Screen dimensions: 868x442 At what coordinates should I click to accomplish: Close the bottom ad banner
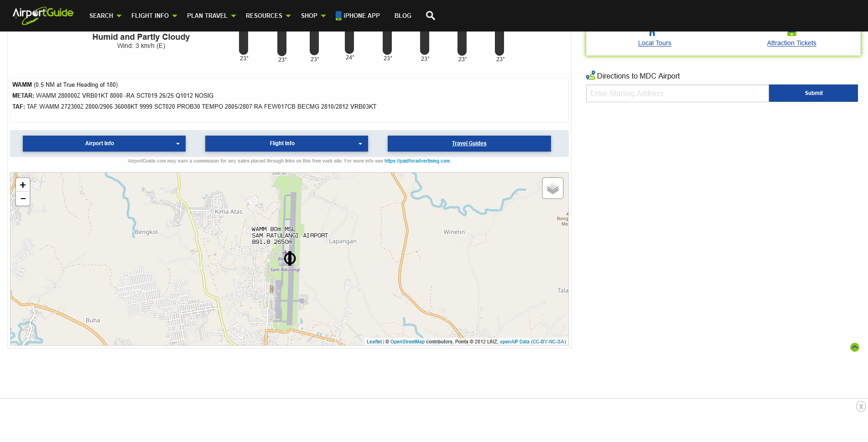[x=861, y=406]
